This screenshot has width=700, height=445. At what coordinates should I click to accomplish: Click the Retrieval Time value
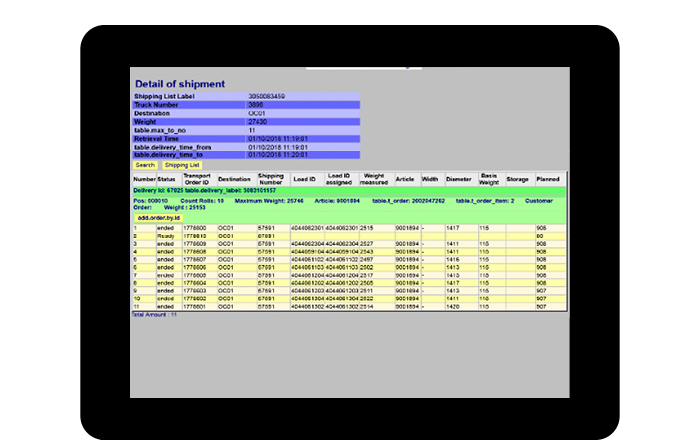(x=278, y=139)
